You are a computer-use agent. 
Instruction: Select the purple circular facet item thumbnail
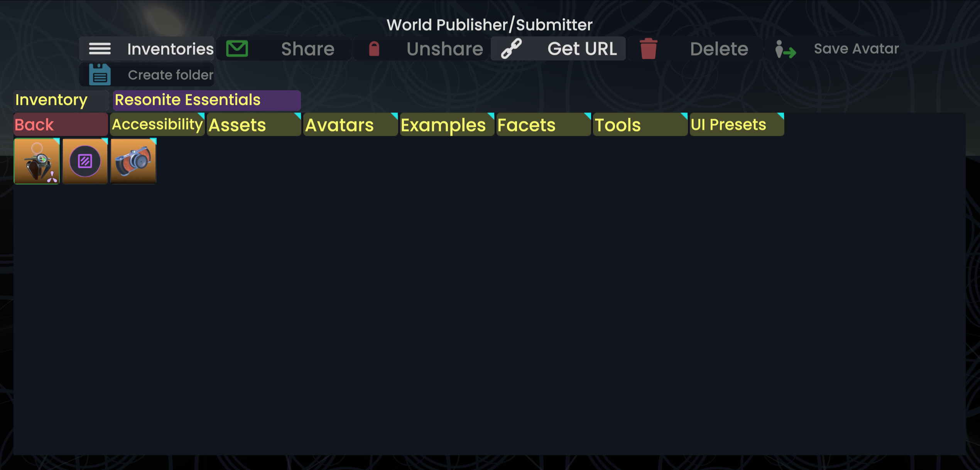[85, 161]
